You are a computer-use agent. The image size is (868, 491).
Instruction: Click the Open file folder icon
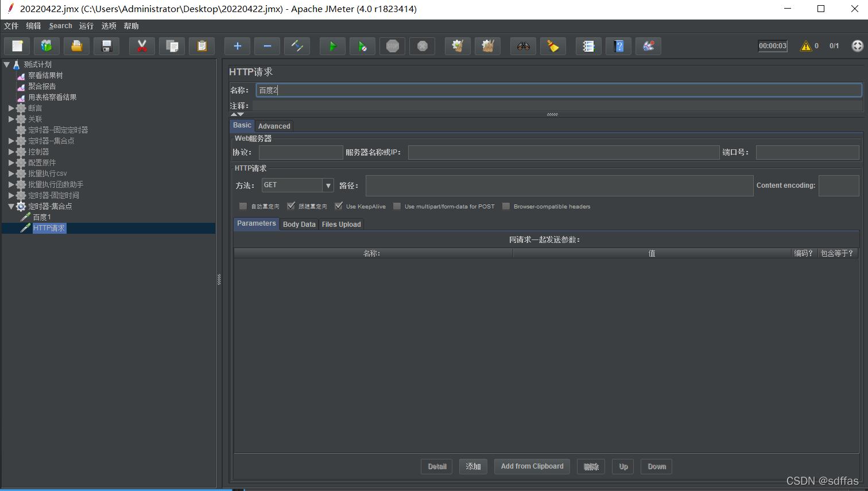77,46
